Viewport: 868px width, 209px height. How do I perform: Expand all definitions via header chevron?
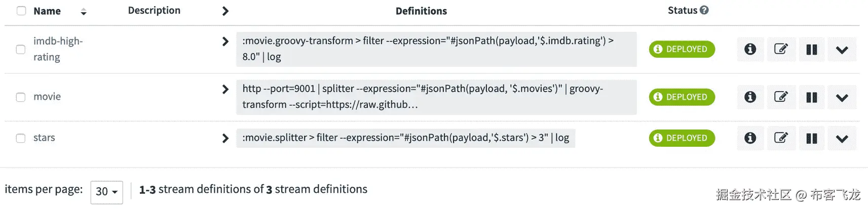click(225, 11)
